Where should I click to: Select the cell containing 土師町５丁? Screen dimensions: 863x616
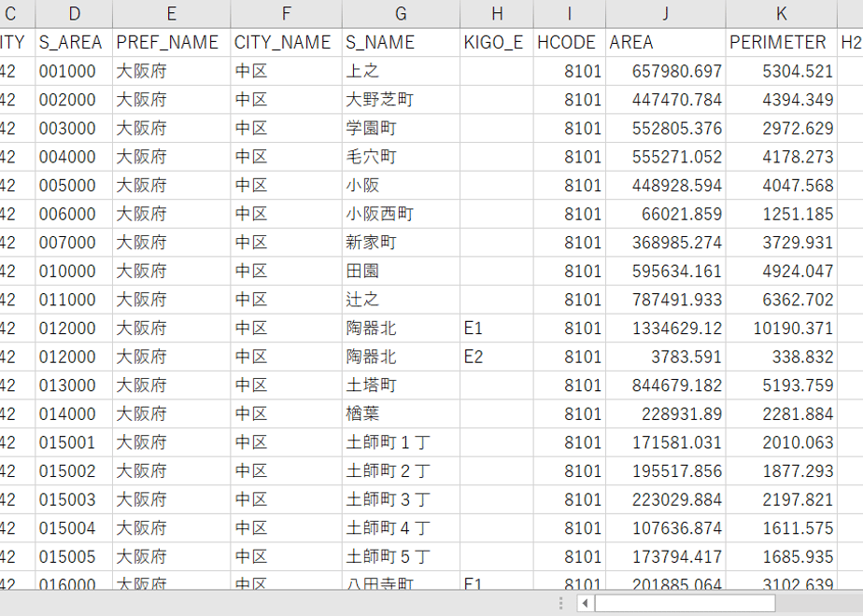(x=401, y=557)
